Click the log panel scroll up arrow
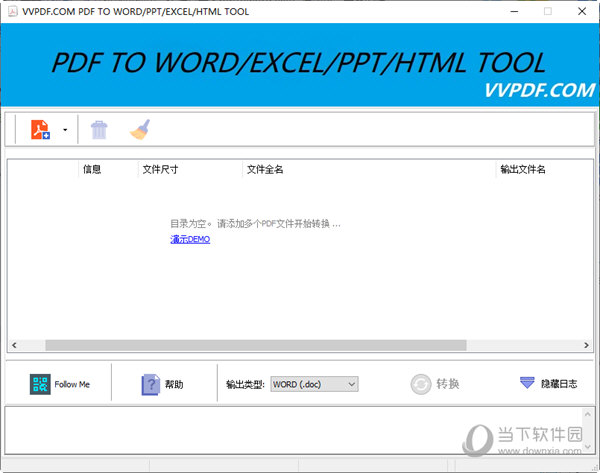The height and width of the screenshot is (473, 600). [x=587, y=414]
